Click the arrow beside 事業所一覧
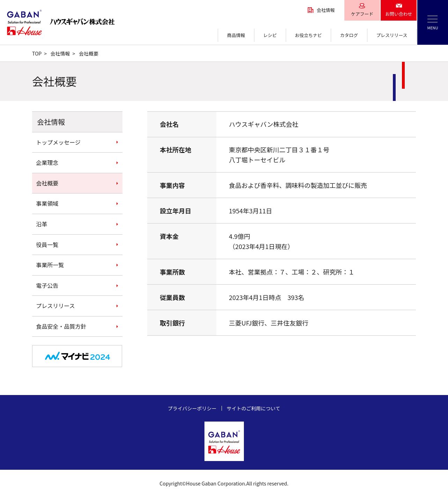Image resolution: width=448 pixels, height=497 pixels. click(x=117, y=265)
